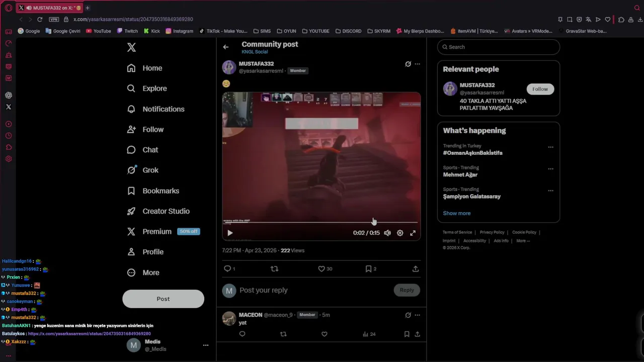
Task: Like the post with 30 likes
Action: (x=325, y=268)
